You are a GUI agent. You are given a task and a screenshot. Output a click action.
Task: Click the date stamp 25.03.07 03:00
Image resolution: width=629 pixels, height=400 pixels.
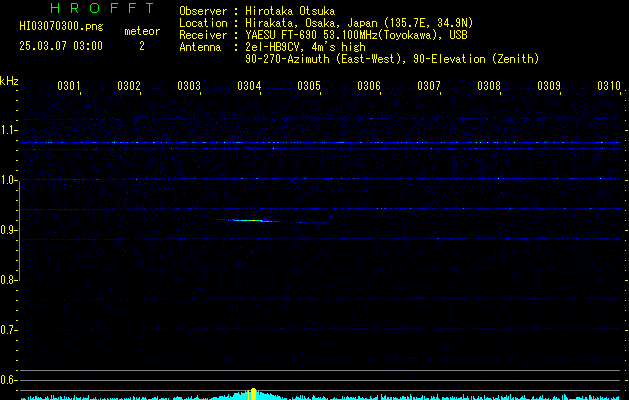(x=61, y=46)
